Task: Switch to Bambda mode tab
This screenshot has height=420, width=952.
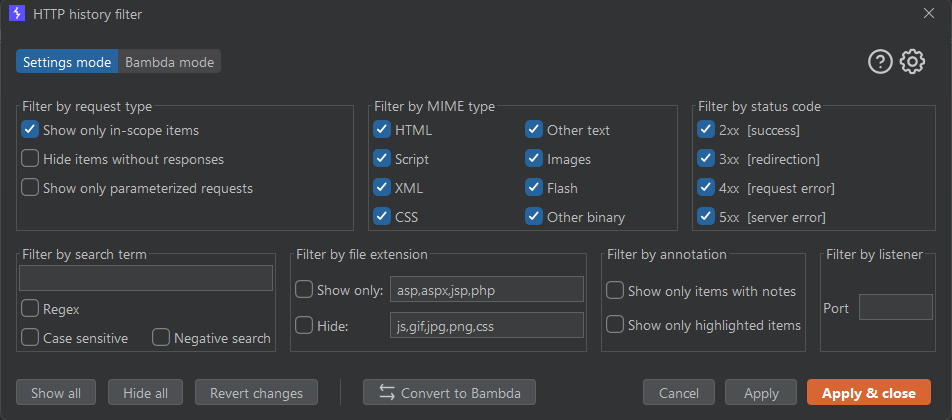Action: pos(169,62)
